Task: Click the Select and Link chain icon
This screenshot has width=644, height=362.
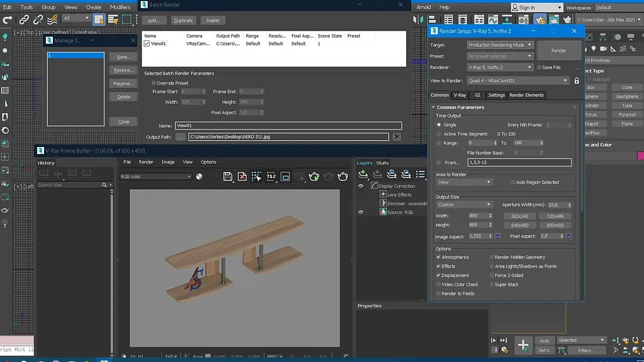Action: [24, 20]
